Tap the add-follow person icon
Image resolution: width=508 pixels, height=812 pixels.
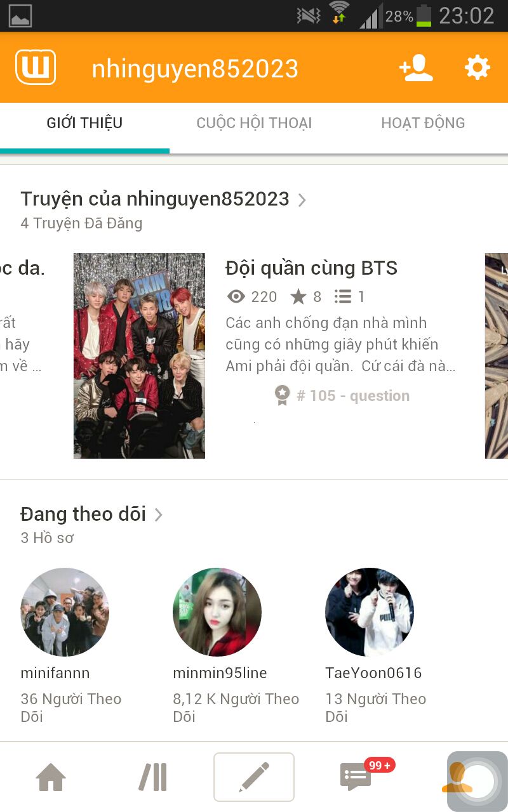click(x=416, y=68)
